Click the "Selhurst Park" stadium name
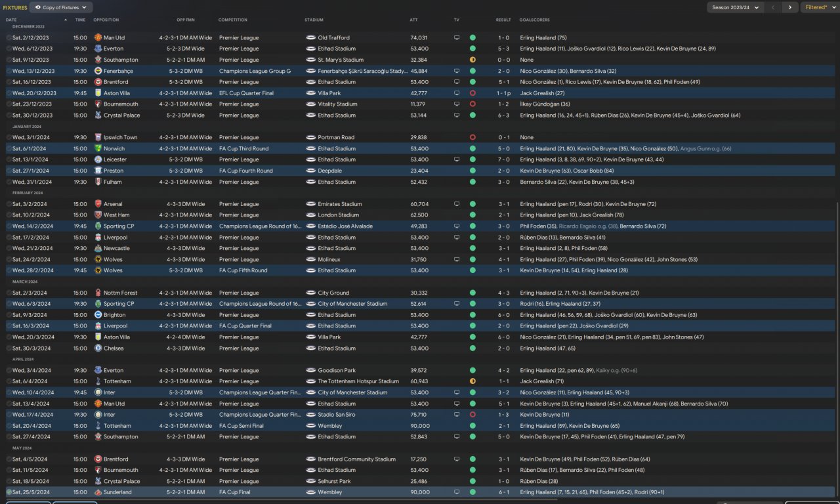Viewport: 840px width, 504px height. [x=335, y=481]
